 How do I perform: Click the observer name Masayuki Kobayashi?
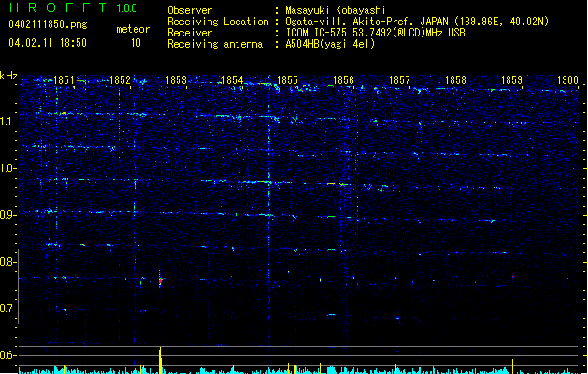[x=336, y=10]
